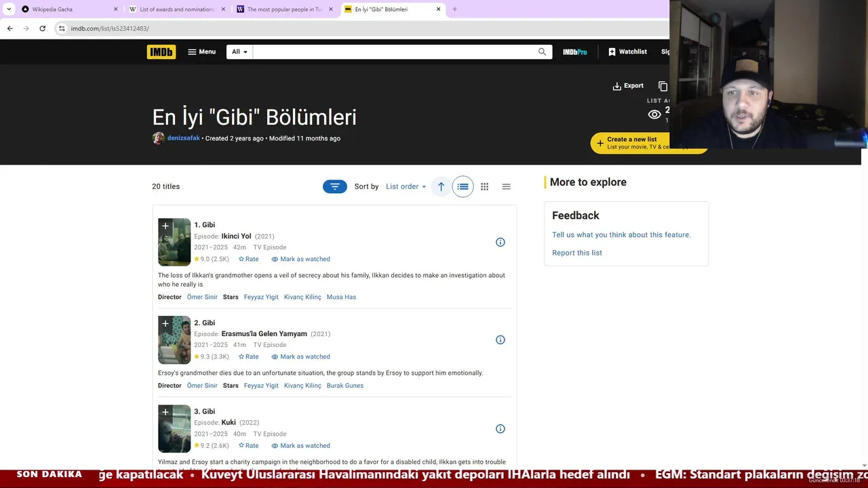Export this list
This screenshot has height=488, width=868.
(628, 86)
